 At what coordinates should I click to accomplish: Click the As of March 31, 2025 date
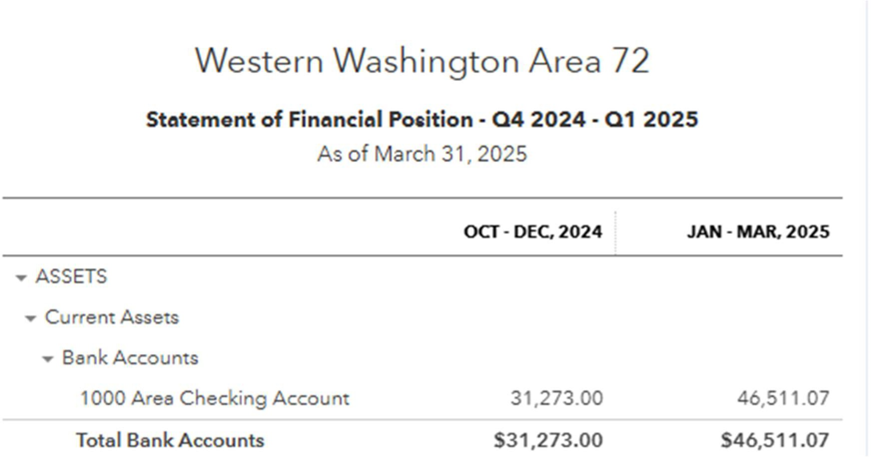pos(422,154)
